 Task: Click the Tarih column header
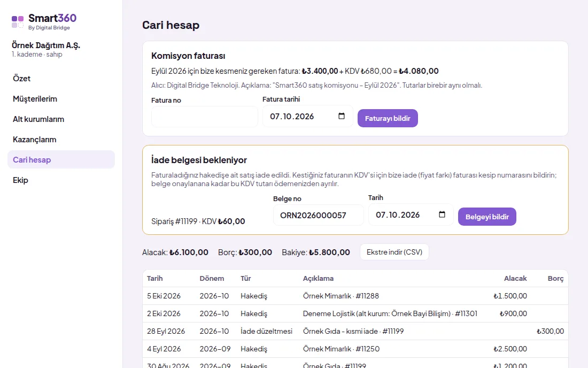154,278
